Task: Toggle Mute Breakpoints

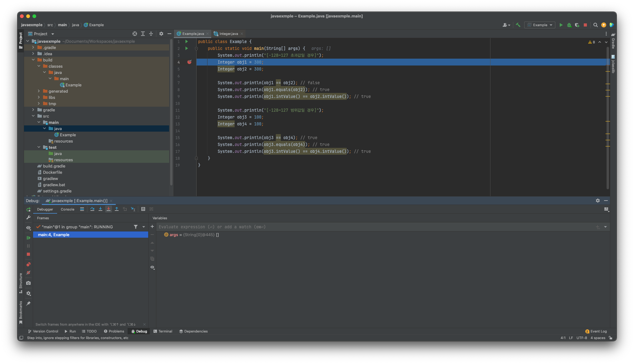Action: (28, 273)
